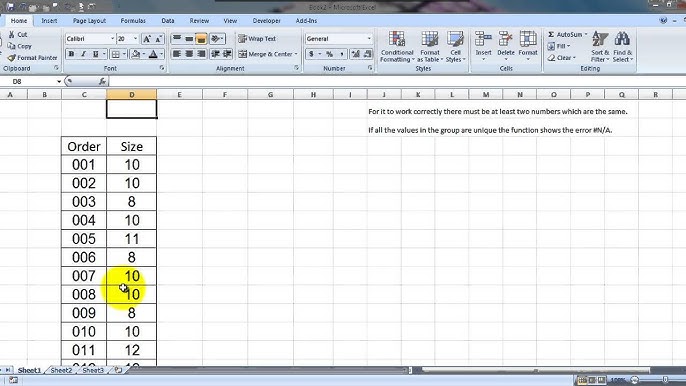
Task: Switch to the Formulas tab
Action: tap(133, 21)
